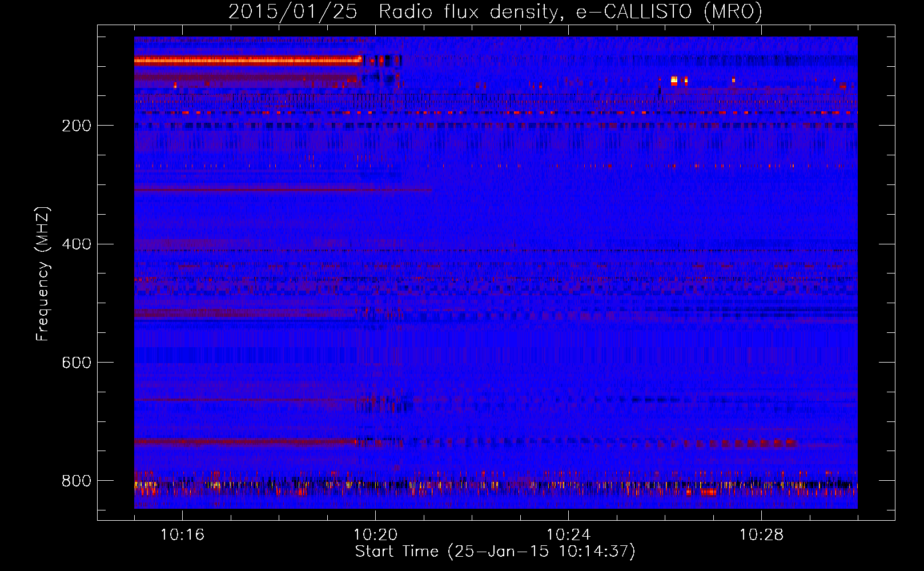Click inside the radio spectrogram plot
The image size is (924, 571).
click(x=496, y=272)
